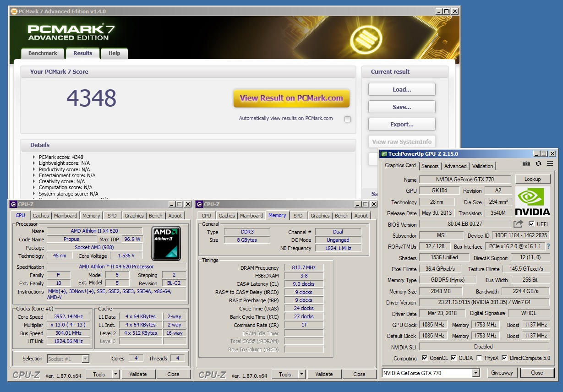Image resolution: width=563 pixels, height=392 pixels.
Task: Click the GPU-Z window title icon
Action: 384,154
